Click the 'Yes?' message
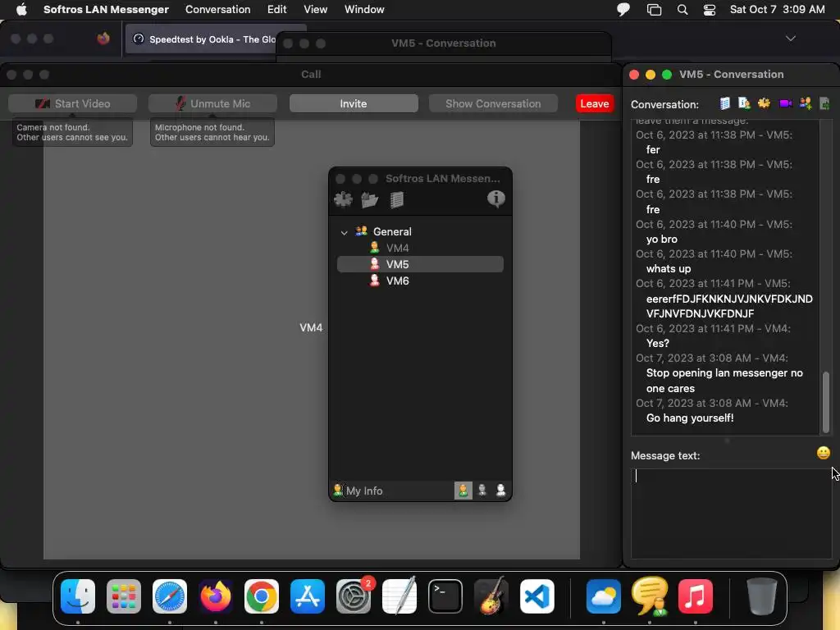Screen dimensions: 840x630 click(657, 343)
